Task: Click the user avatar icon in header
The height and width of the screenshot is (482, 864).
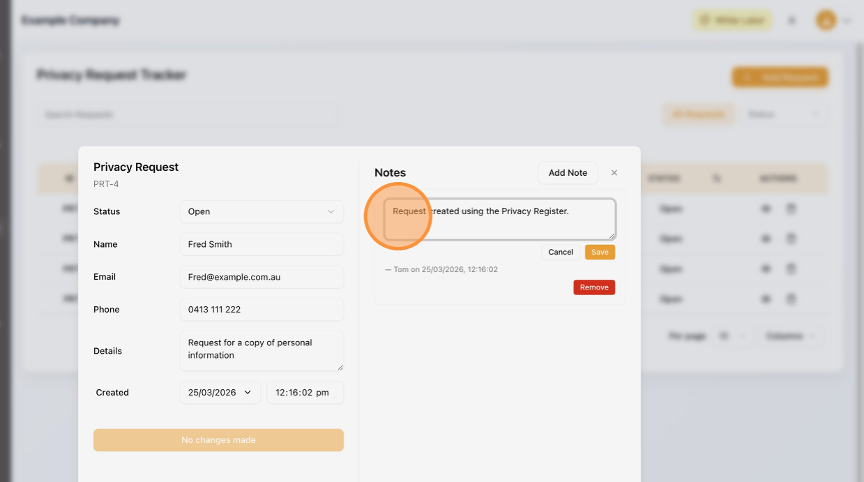Action: (x=826, y=20)
